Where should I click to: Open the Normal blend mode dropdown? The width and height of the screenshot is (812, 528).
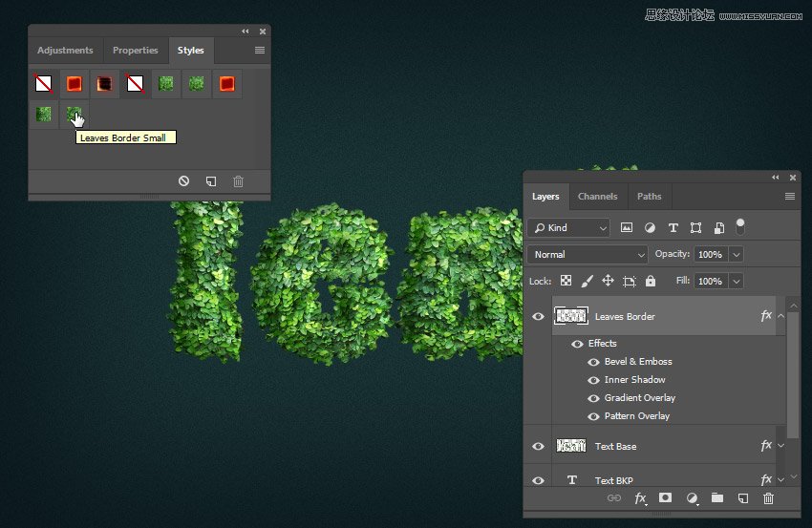click(x=587, y=255)
